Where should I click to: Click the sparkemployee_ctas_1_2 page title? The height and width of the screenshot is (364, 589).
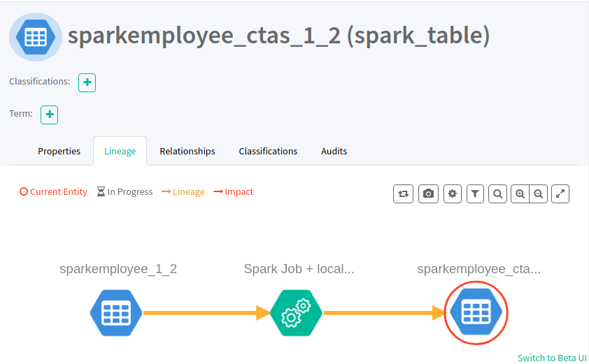pyautogui.click(x=278, y=36)
